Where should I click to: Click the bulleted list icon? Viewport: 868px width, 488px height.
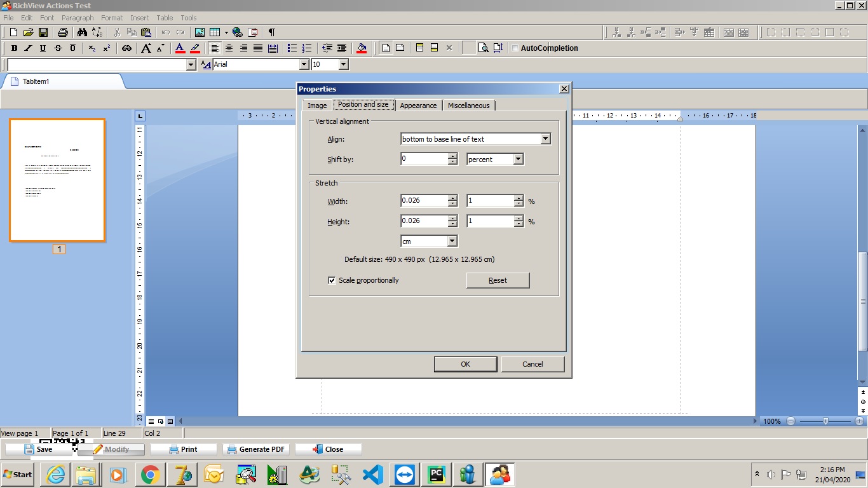(x=292, y=48)
